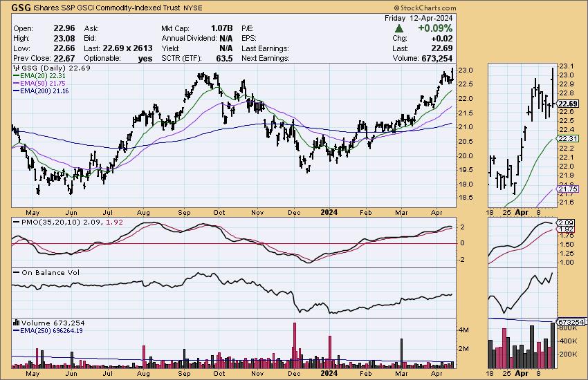Click the Friday 12-Apr-2024 date label
The height and width of the screenshot is (380, 588).
tap(419, 18)
